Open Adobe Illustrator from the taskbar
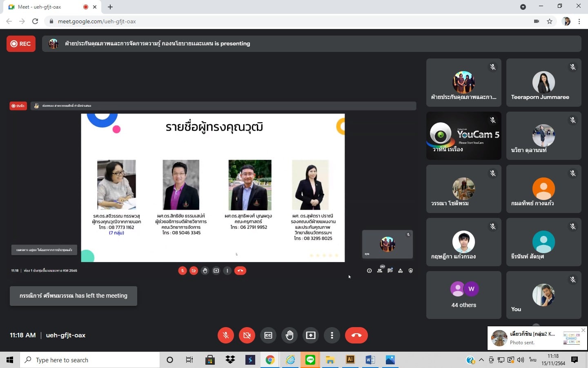The image size is (588, 368). 350,360
